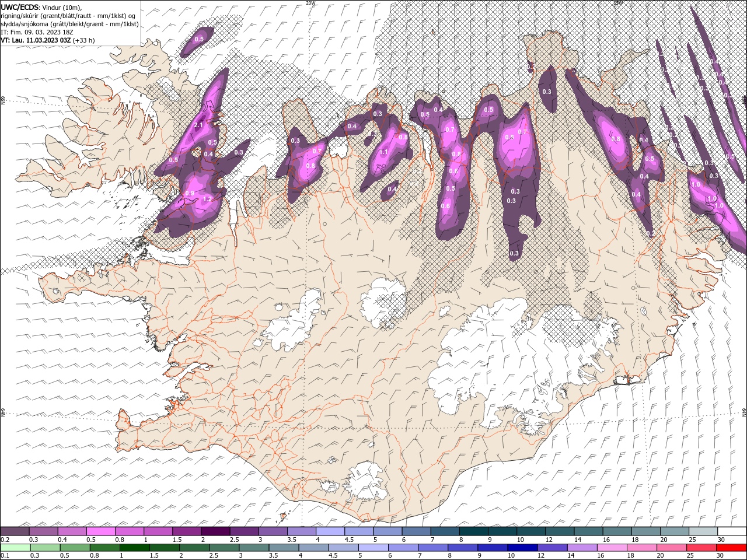Screen dimensions: 747x560
Task: Pick the dark blue 10 swatch in the bottom legend row
Action: [522, 548]
